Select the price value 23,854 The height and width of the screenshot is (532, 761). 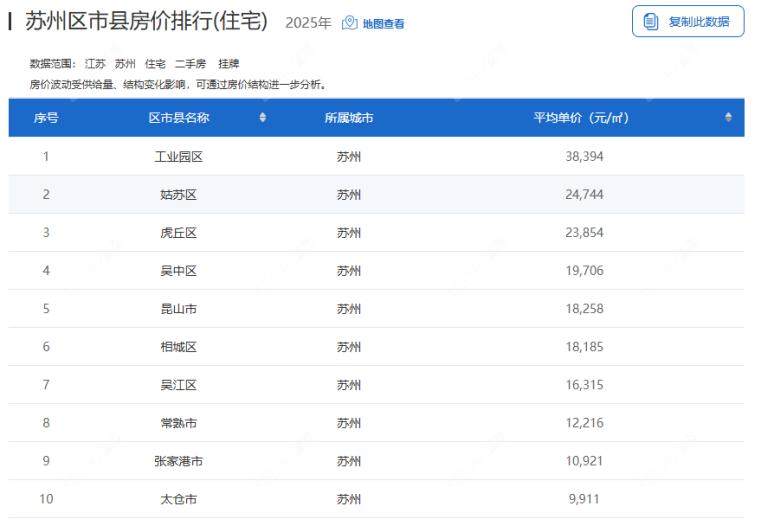click(584, 233)
